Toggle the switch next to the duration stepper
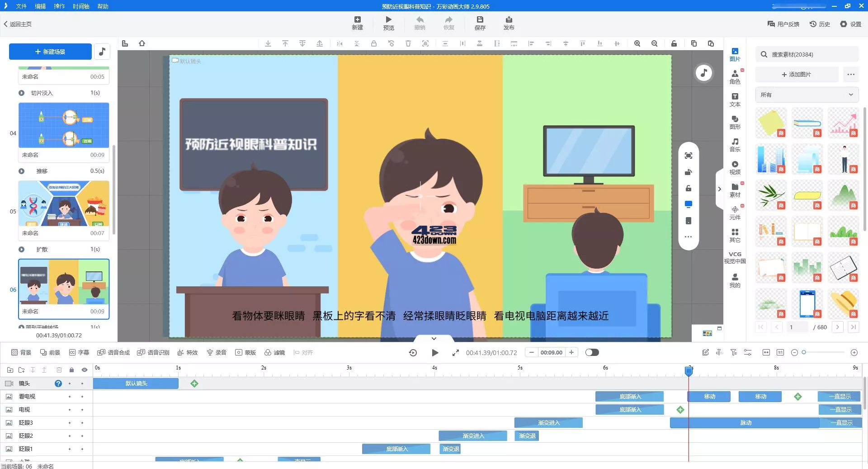Viewport: 868px width, 469px height. [591, 352]
